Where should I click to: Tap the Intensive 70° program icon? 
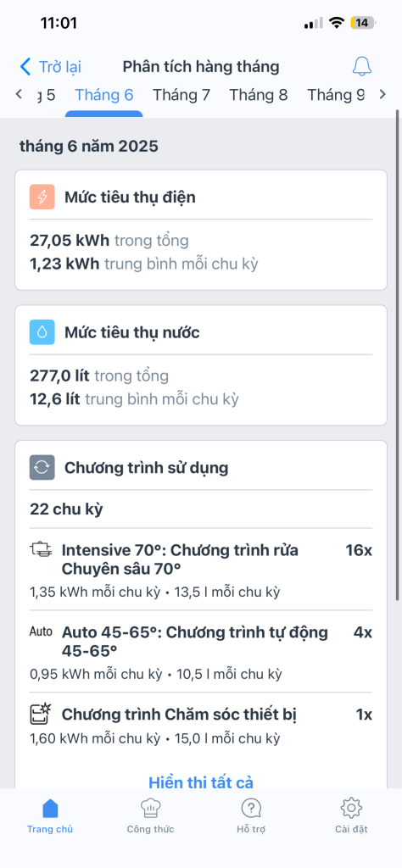coord(42,549)
